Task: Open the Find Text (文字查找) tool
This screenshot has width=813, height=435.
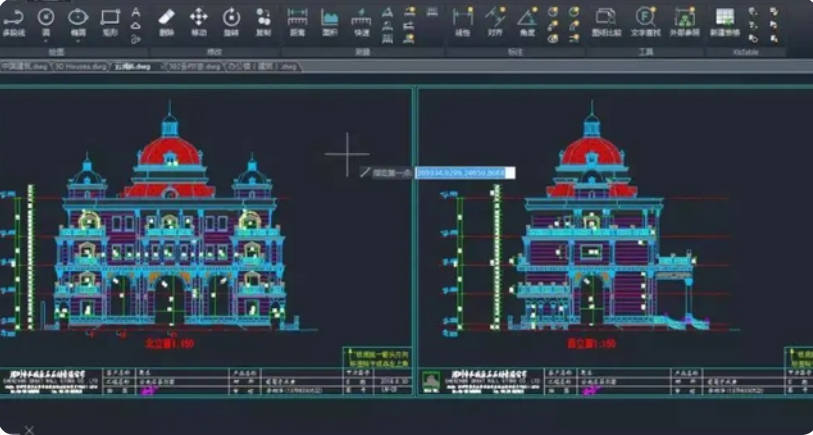Action: click(x=645, y=20)
